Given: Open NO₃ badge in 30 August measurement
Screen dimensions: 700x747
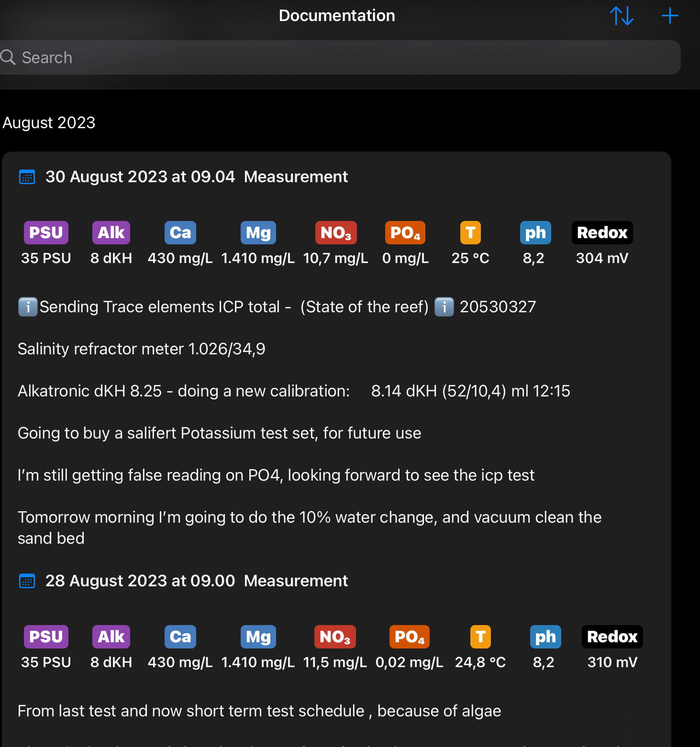Looking at the screenshot, I should point(335,233).
